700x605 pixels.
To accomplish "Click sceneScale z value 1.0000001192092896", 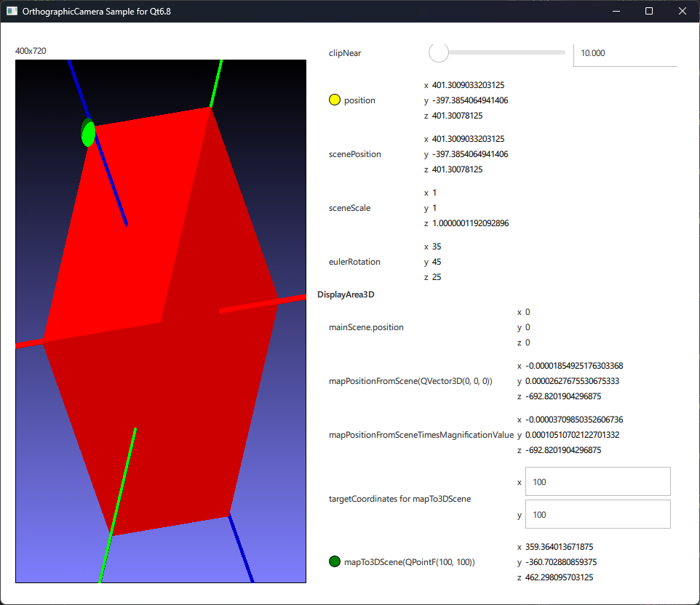I will (471, 223).
